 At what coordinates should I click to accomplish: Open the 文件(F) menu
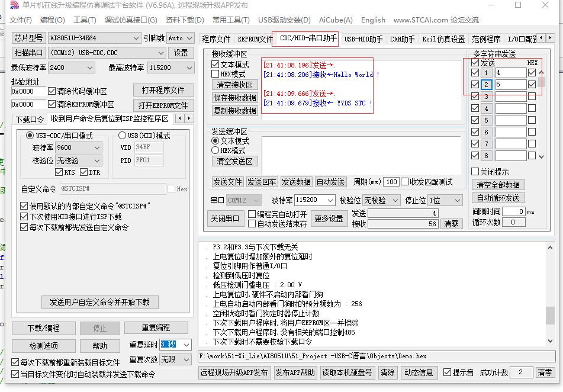point(21,20)
